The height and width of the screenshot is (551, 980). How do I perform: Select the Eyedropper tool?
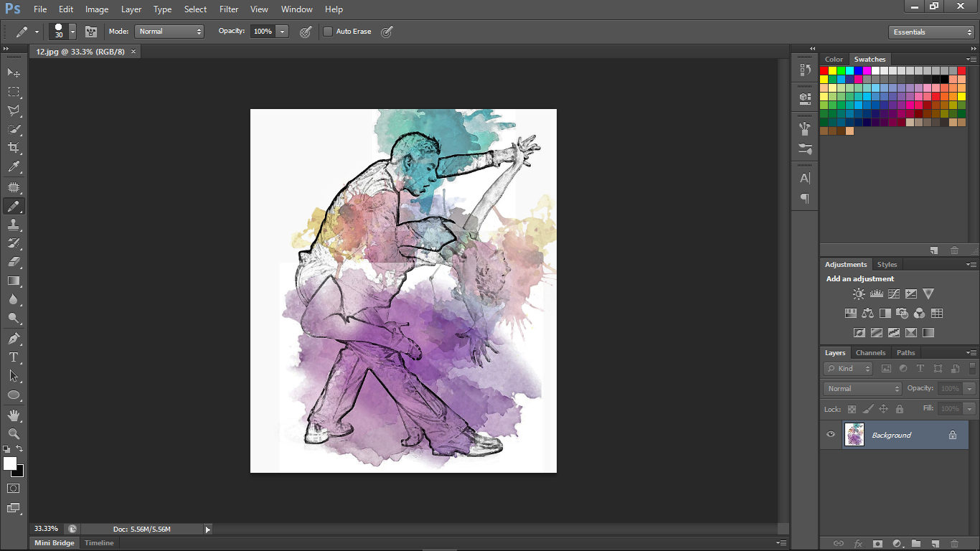(x=14, y=166)
